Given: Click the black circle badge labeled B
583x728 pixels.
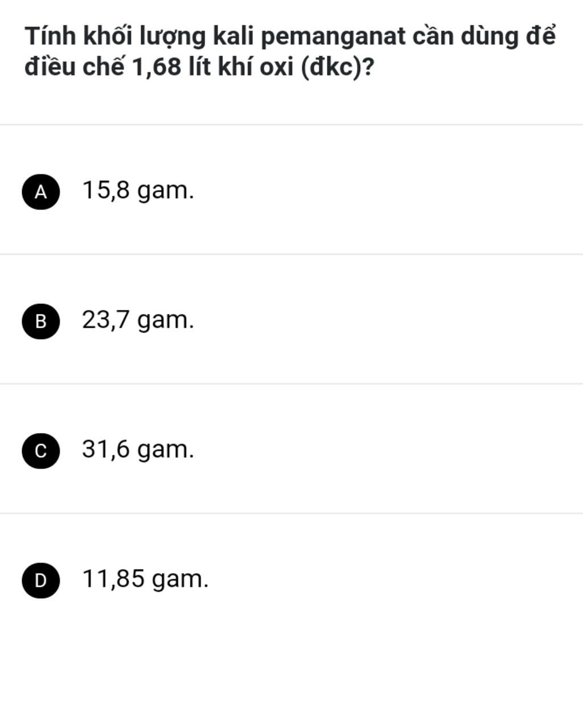Looking at the screenshot, I should 41,320.
